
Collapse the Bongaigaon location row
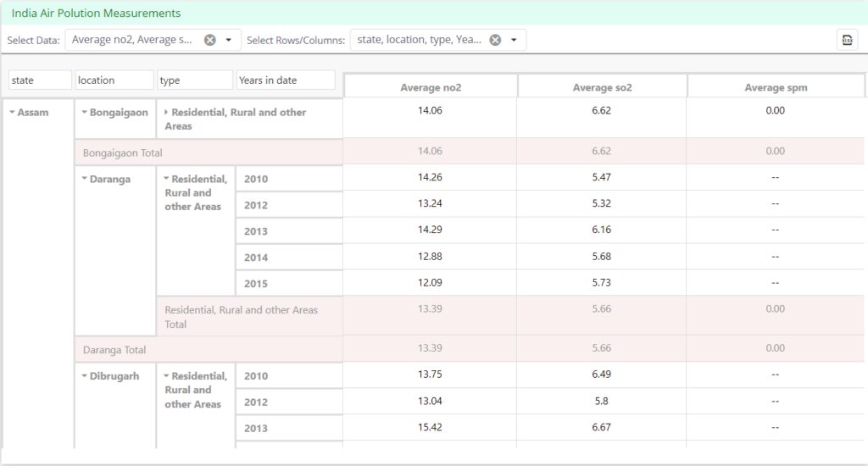[84, 113]
